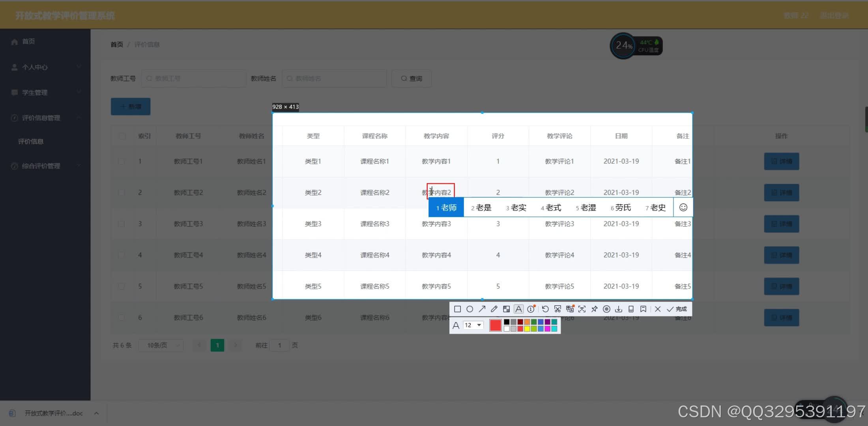This screenshot has height=426, width=868.
Task: Open the downloaded doc file options chevron
Action: point(96,413)
